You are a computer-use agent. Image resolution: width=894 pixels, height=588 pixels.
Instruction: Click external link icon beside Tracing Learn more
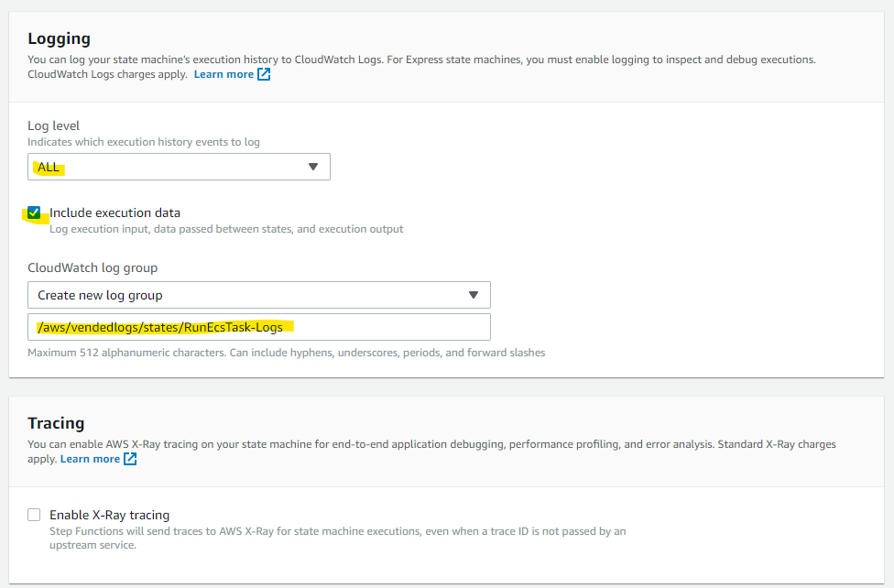coord(128,458)
